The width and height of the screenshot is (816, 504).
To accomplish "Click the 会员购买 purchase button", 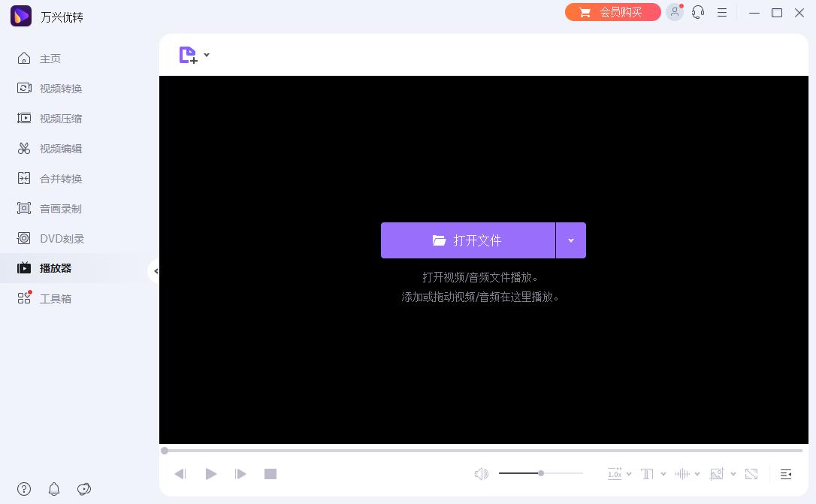I will click(613, 12).
